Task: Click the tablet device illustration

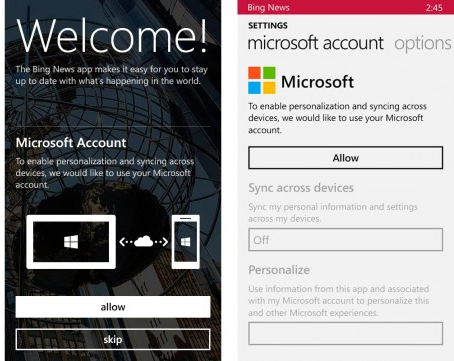Action: pos(71,242)
